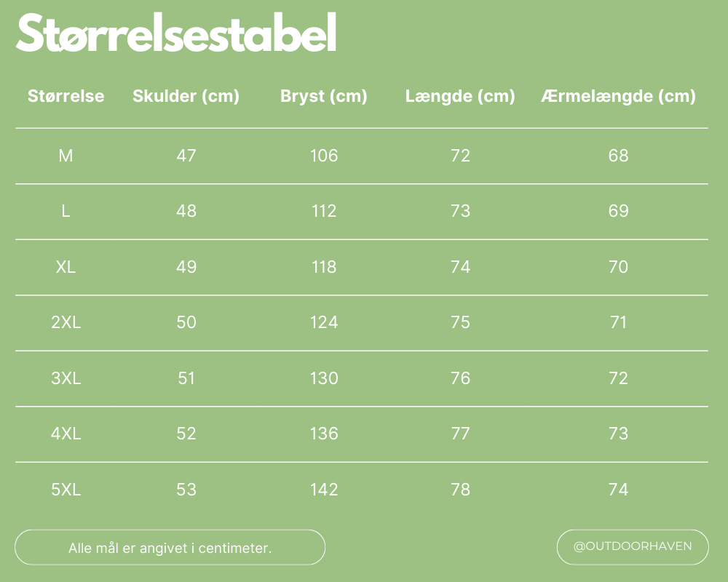The height and width of the screenshot is (582, 728).
Task: Click the shoulder value 53 for 5XL
Action: tap(186, 490)
